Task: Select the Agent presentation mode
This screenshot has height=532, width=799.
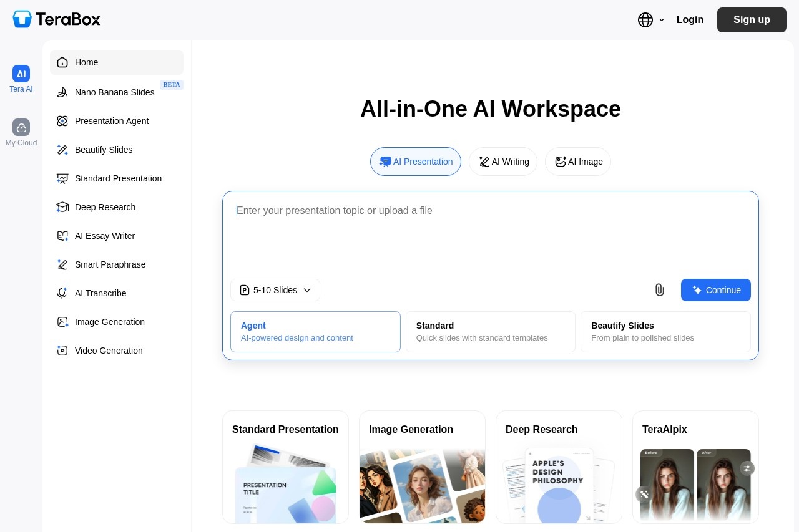Action: pyautogui.click(x=315, y=332)
